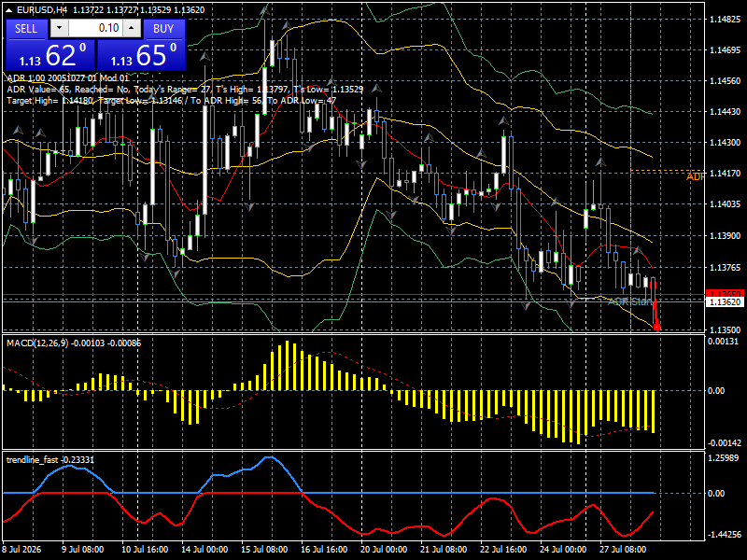Click the MACD scale value -0.00142
This screenshot has width=747, height=560.
[x=725, y=442]
